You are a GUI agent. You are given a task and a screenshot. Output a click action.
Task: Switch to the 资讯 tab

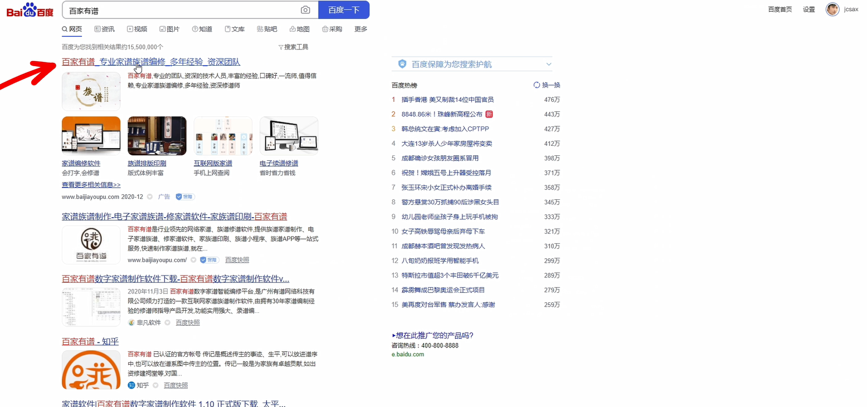[105, 29]
